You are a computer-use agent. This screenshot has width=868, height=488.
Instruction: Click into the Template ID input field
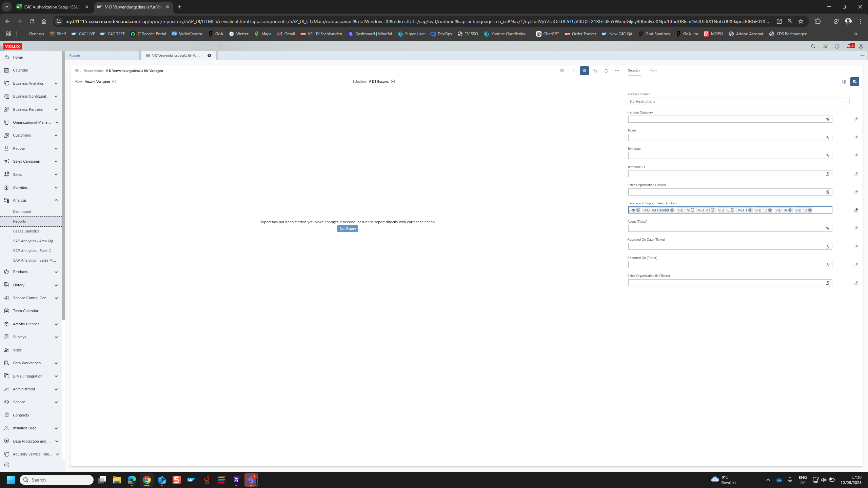click(x=726, y=174)
